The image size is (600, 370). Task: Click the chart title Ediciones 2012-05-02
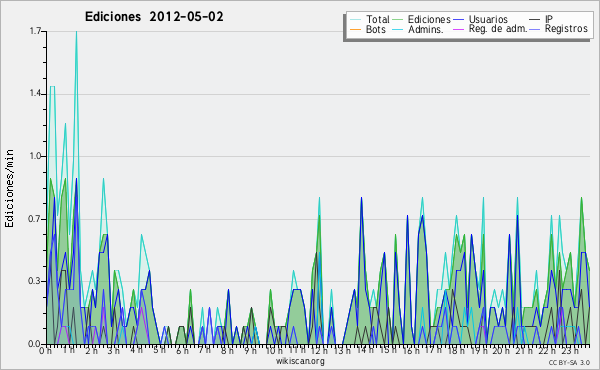click(x=154, y=17)
